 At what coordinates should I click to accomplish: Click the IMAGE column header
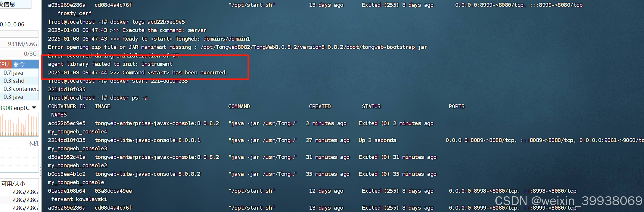click(102, 106)
